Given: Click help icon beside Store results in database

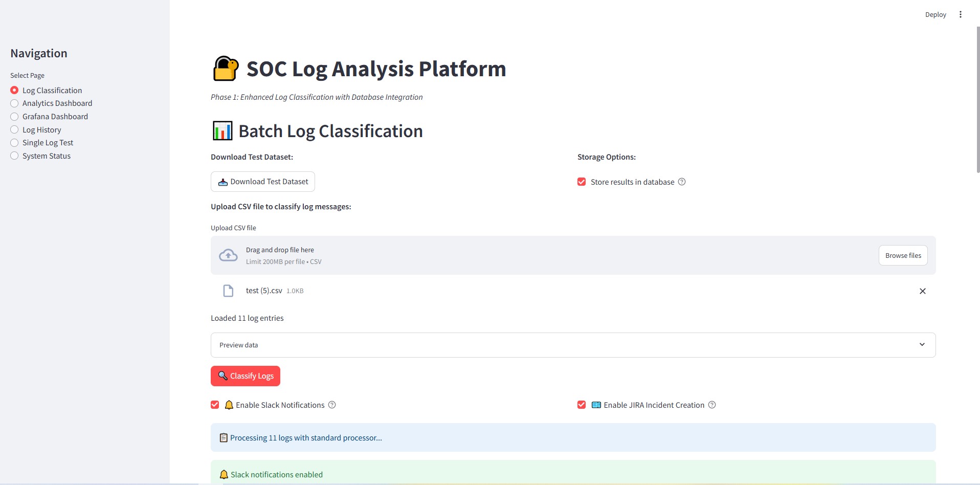Looking at the screenshot, I should tap(681, 182).
